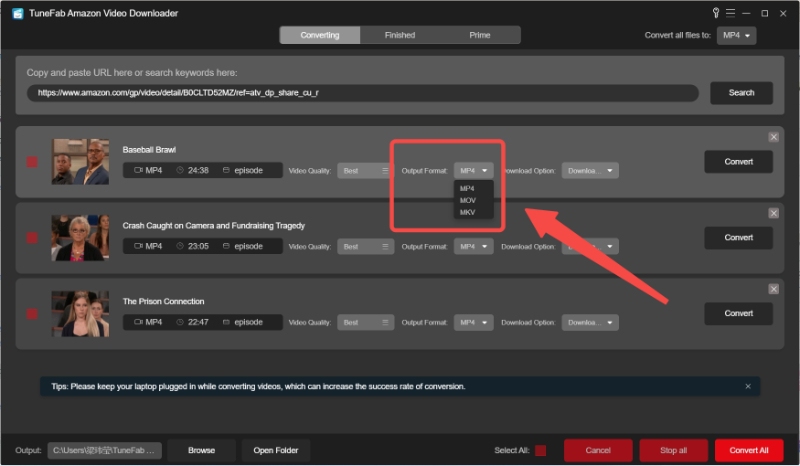Switch to the Finished tab
800x466 pixels.
[x=400, y=35]
